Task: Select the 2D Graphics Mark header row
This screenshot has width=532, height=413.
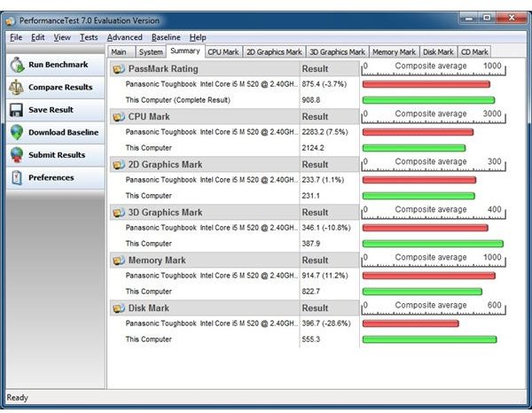Action: coord(234,165)
